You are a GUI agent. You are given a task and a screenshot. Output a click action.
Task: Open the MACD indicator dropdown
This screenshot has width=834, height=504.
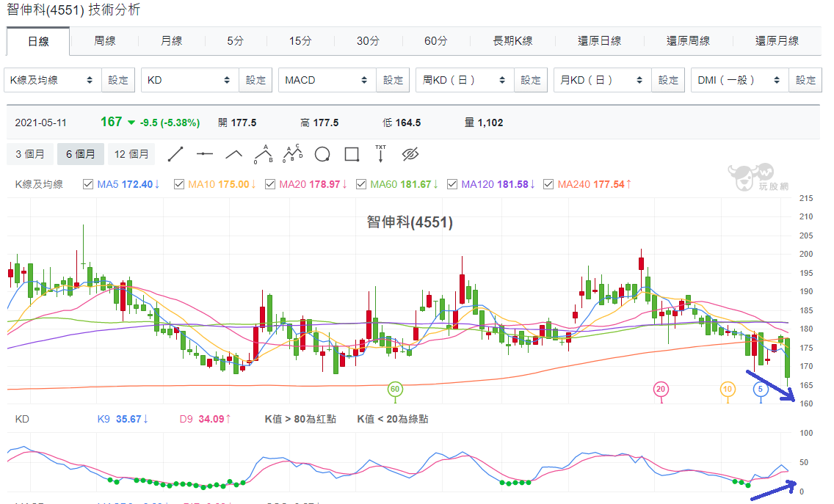[x=327, y=80]
